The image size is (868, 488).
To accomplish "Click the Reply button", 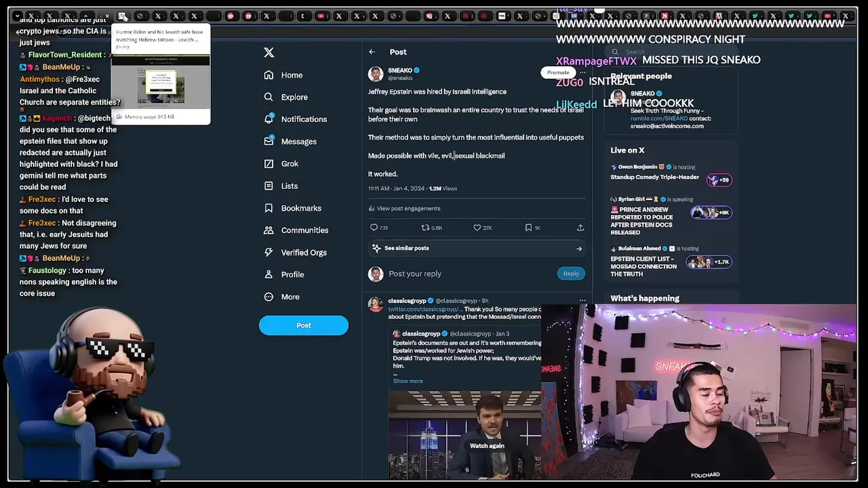I will [571, 274].
